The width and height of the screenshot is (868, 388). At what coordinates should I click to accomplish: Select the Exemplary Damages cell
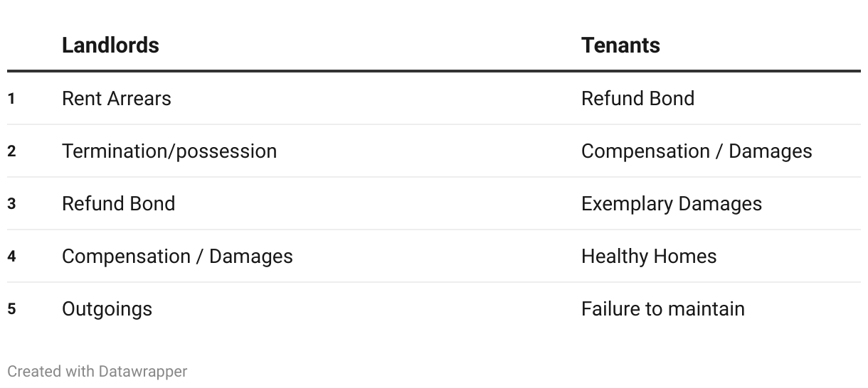[x=672, y=204]
